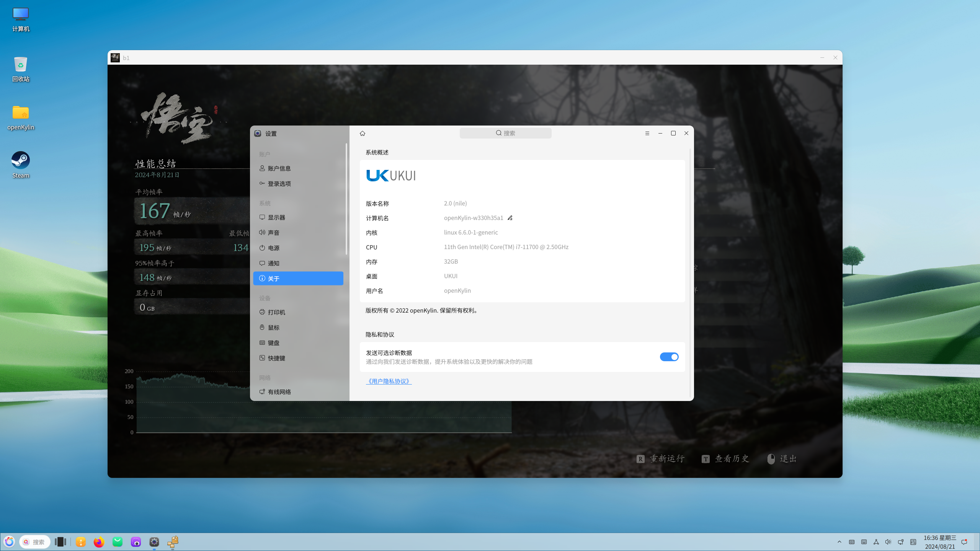Open the 用户隐私协议 link

click(389, 381)
